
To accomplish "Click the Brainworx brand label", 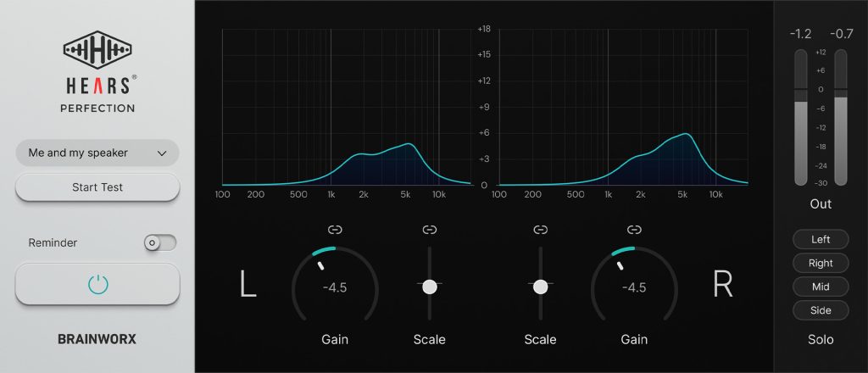I will tap(97, 339).
